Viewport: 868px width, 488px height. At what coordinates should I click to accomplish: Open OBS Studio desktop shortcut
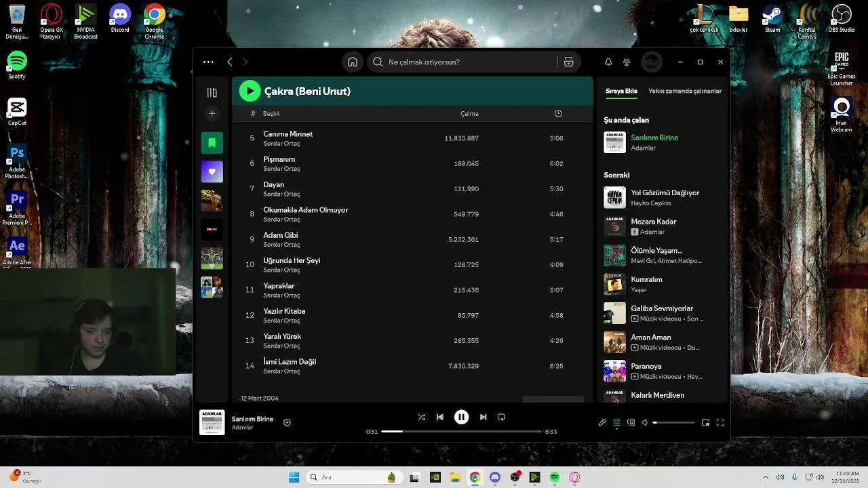(x=842, y=18)
